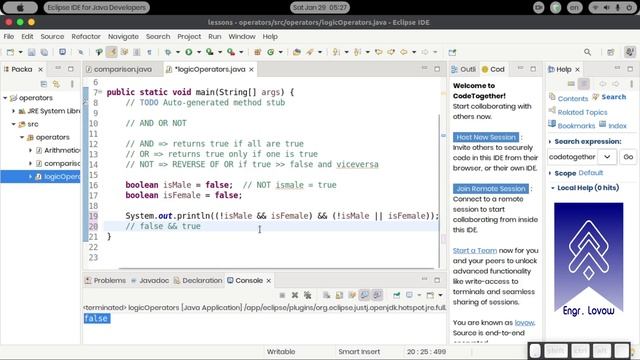
Task: Click the editor horizontal scrollbar
Action: pos(276,269)
